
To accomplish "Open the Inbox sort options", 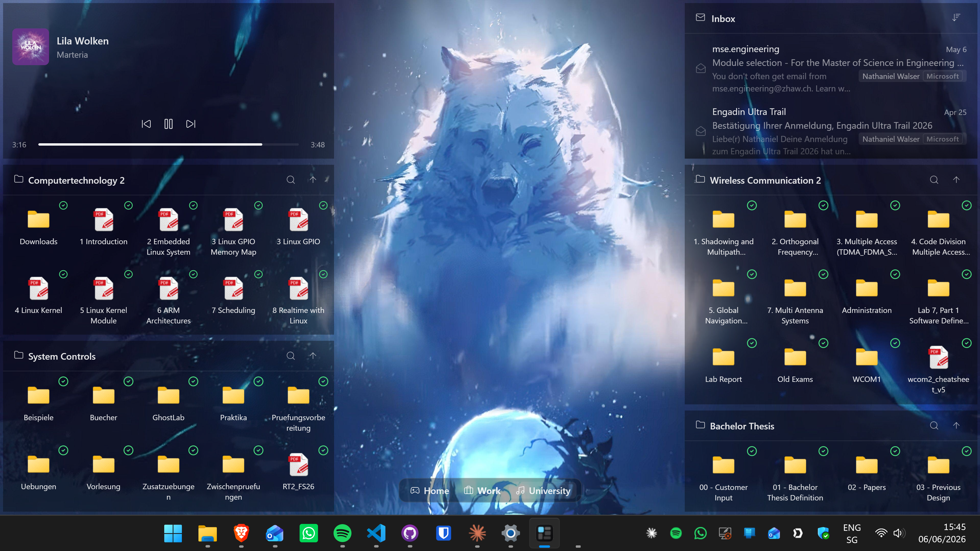I will 956,18.
